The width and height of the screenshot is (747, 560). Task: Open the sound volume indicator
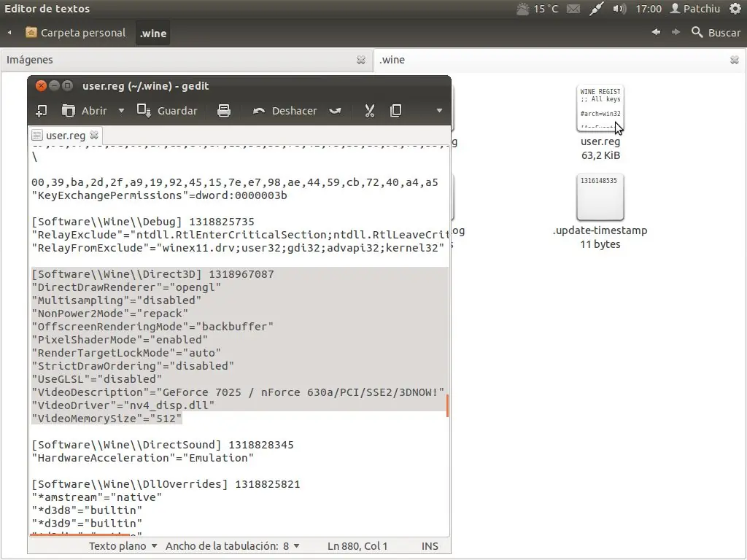[x=619, y=9]
